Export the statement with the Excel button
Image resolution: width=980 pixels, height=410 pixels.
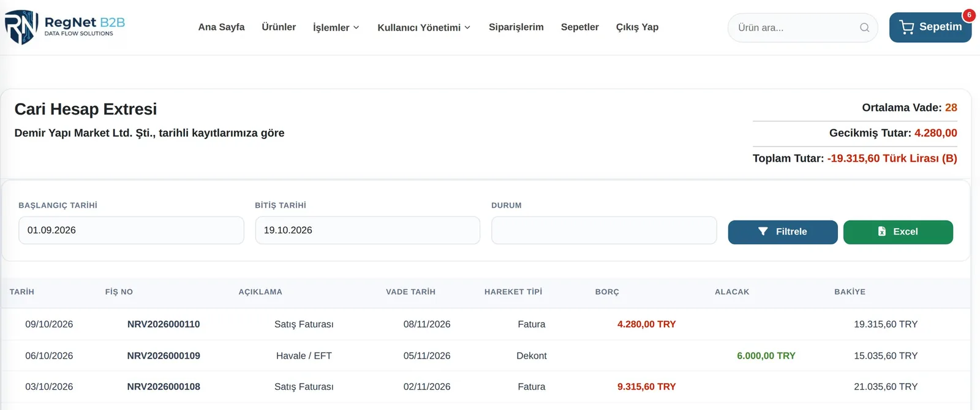point(898,232)
